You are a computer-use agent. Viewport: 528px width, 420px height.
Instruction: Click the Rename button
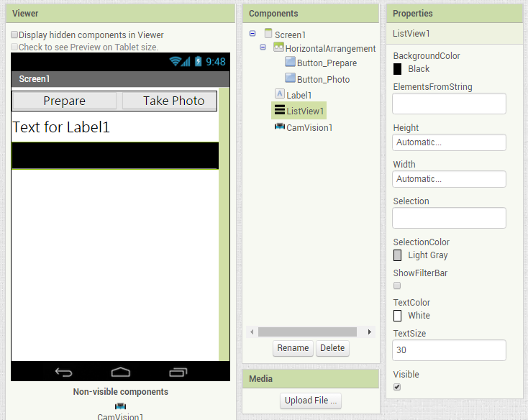coord(293,348)
